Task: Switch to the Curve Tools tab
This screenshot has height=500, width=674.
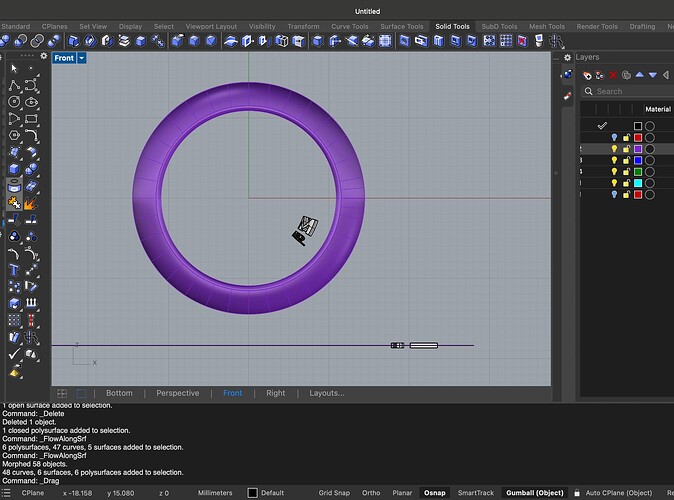Action: click(349, 26)
